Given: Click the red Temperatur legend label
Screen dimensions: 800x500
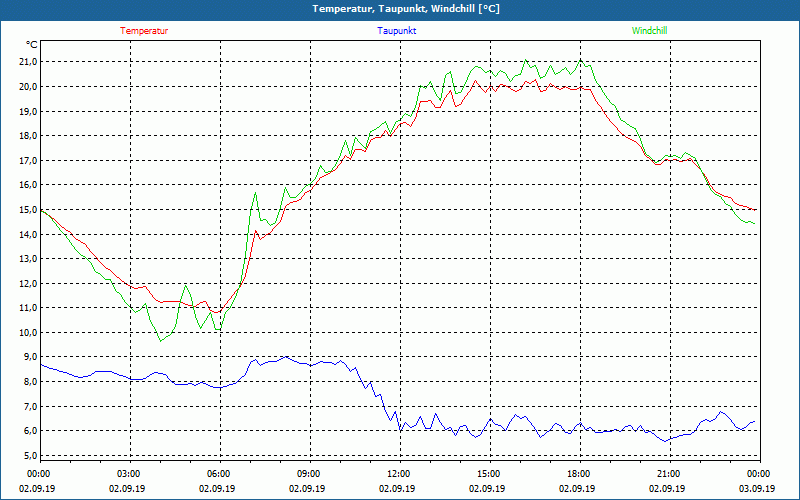Looking at the screenshot, I should [144, 31].
